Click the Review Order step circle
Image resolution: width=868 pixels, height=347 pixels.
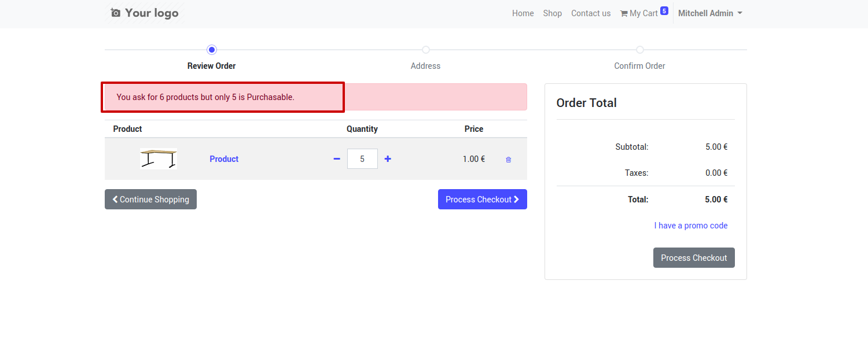(212, 50)
